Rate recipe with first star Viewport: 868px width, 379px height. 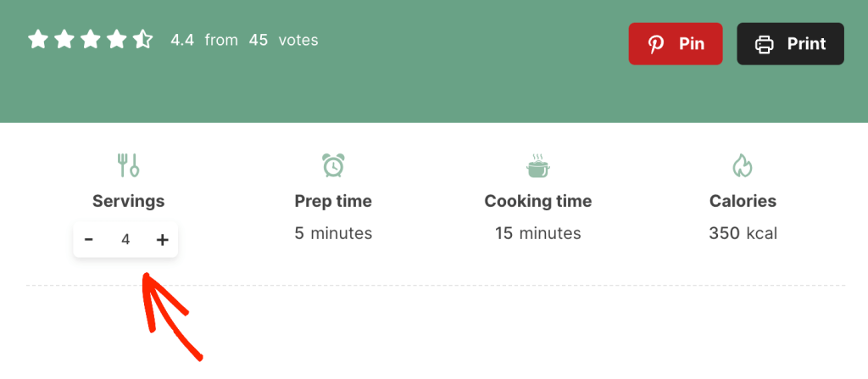click(38, 40)
